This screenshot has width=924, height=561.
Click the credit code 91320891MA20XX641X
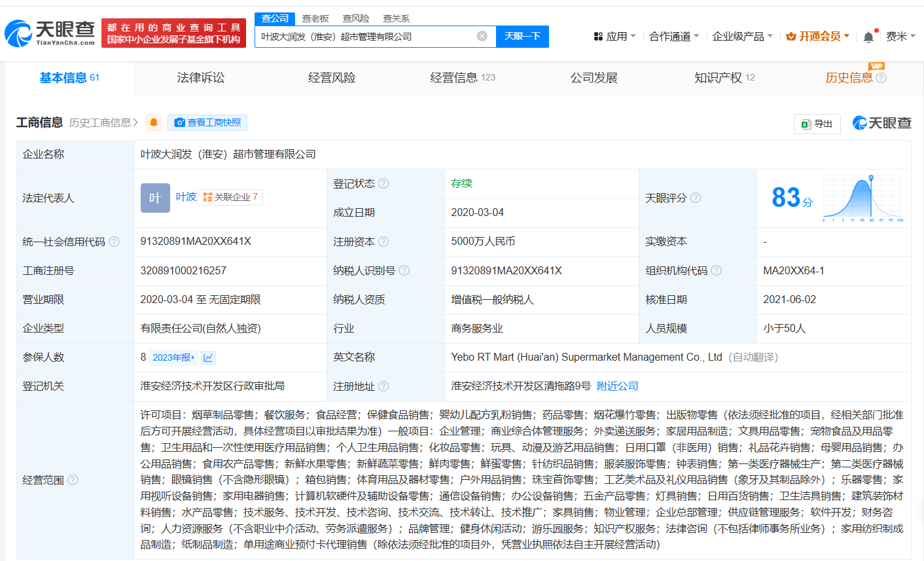tap(196, 242)
